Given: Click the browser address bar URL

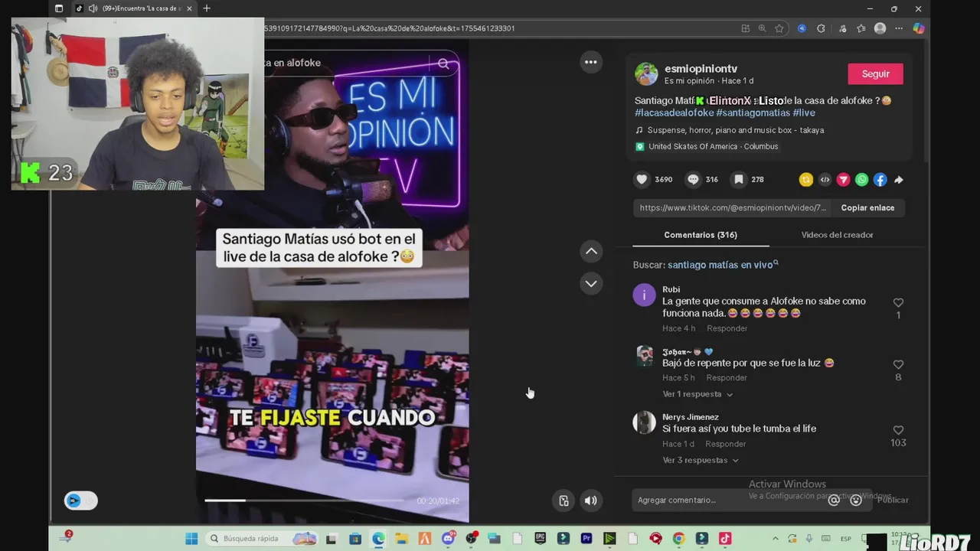Looking at the screenshot, I should point(389,28).
